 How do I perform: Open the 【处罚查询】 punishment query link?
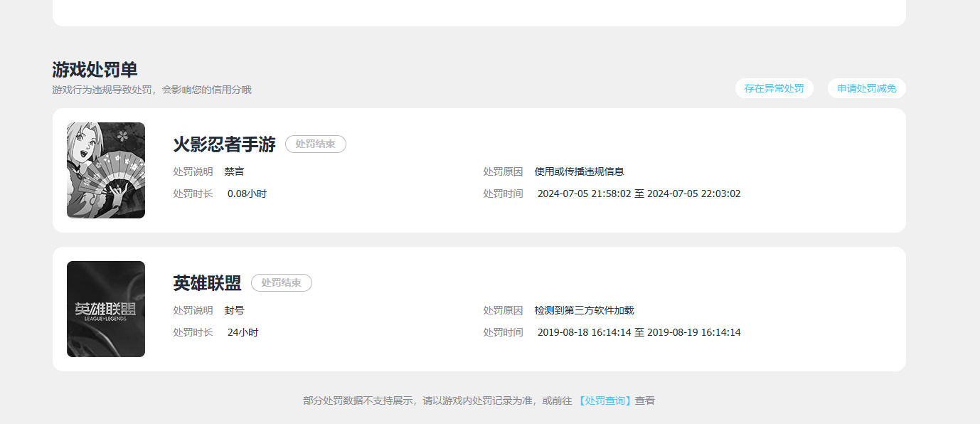(x=603, y=401)
